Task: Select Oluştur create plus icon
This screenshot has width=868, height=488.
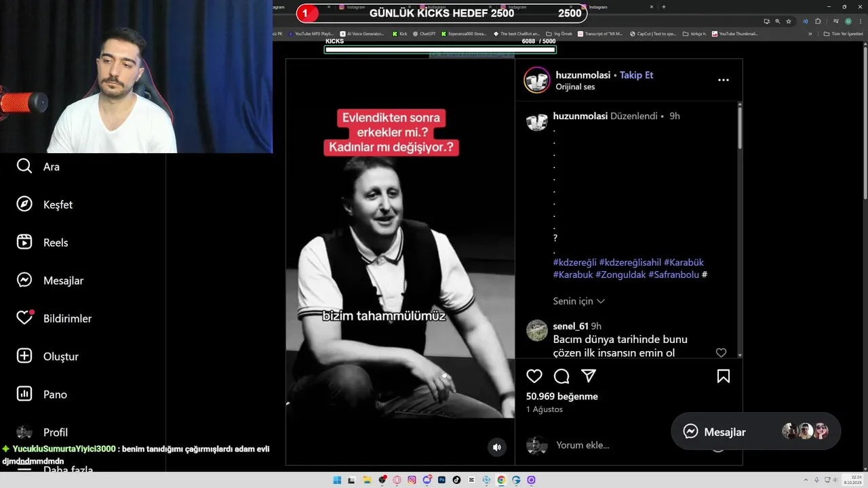Action: pyautogui.click(x=24, y=356)
